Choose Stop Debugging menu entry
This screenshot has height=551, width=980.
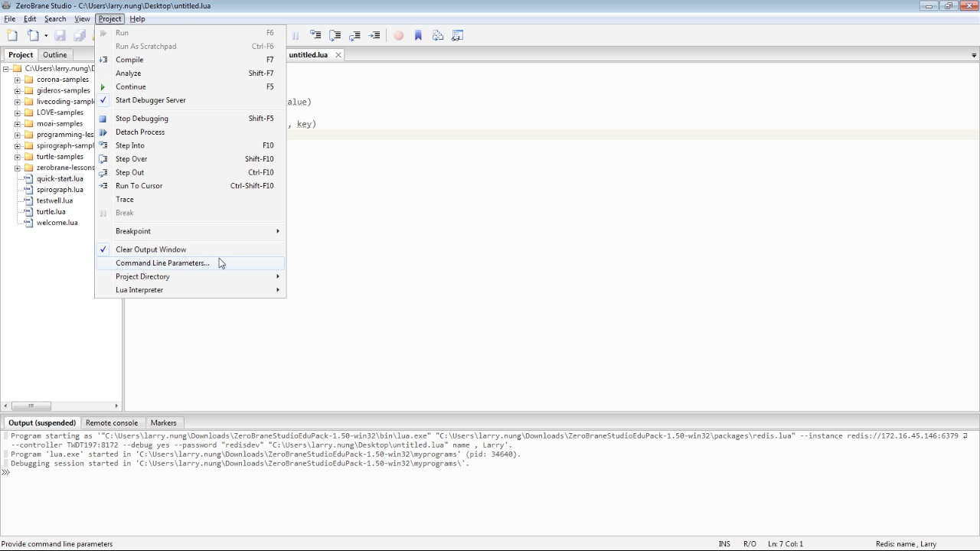coord(190,119)
